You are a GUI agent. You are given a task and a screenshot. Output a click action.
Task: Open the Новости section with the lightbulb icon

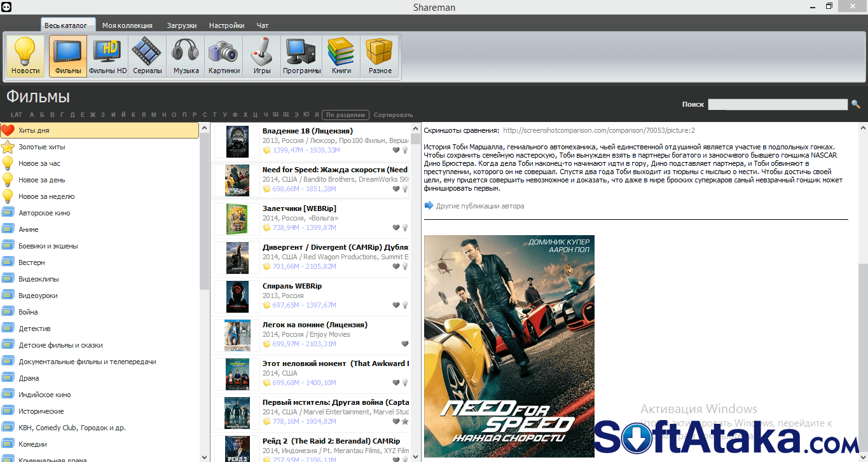click(25, 56)
